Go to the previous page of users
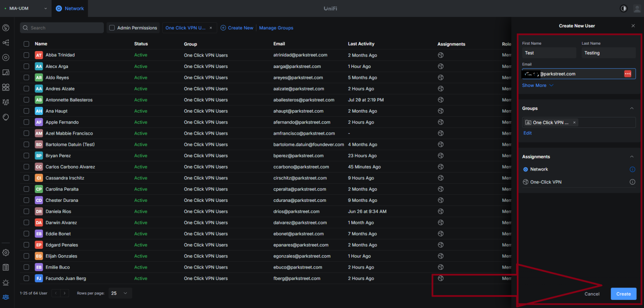Image resolution: width=644 pixels, height=308 pixels. 56,293
